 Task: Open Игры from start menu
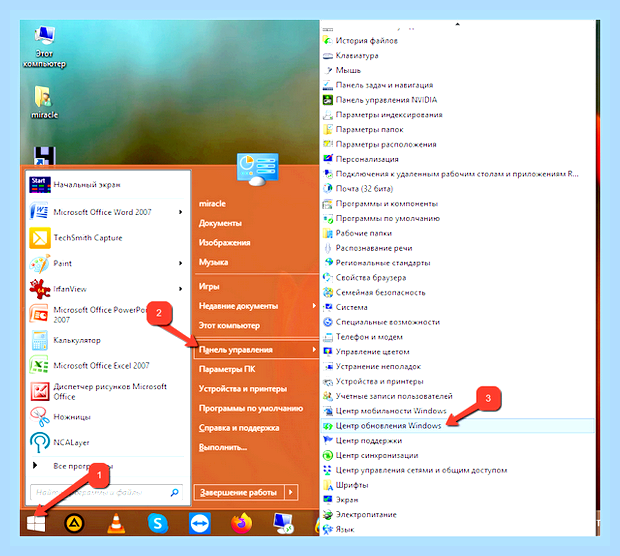(209, 286)
